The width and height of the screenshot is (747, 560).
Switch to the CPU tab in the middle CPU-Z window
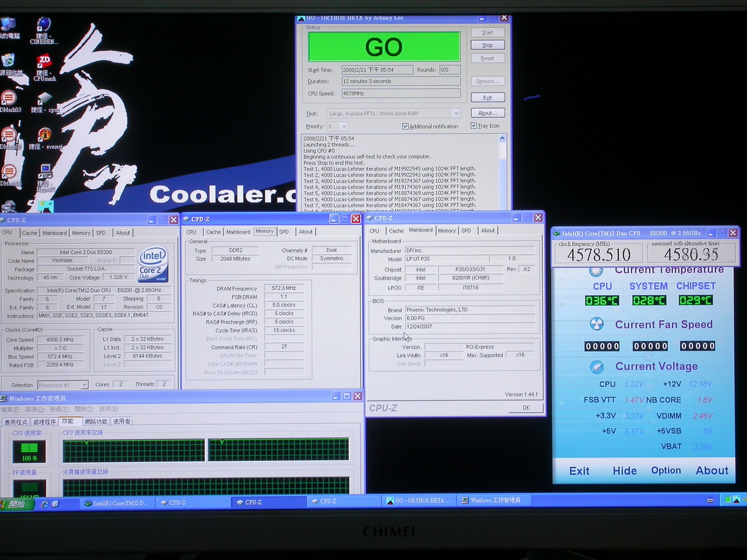[191, 232]
